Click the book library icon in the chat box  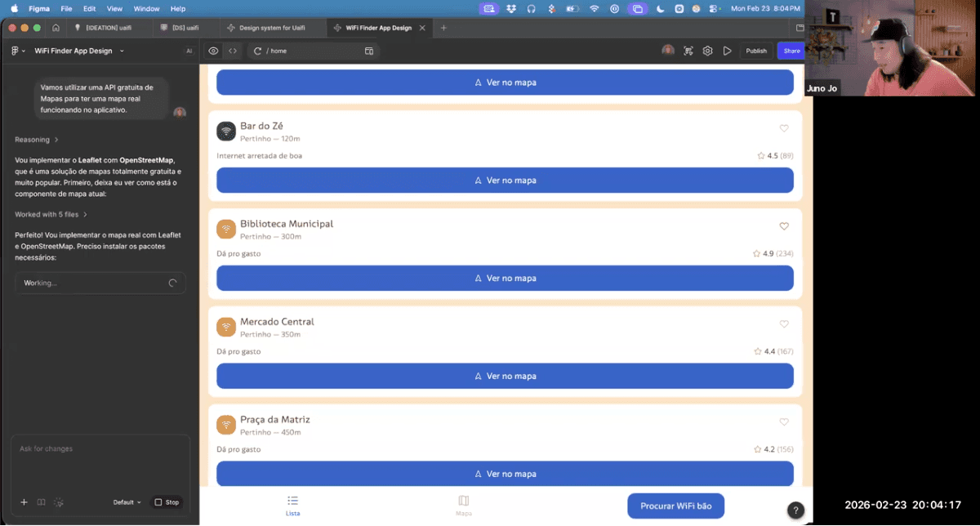(42, 502)
